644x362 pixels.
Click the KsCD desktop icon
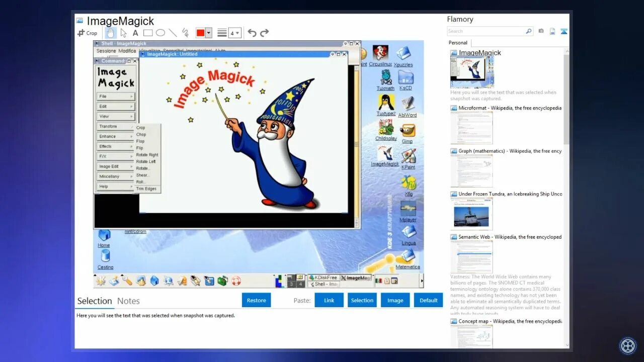(406, 80)
